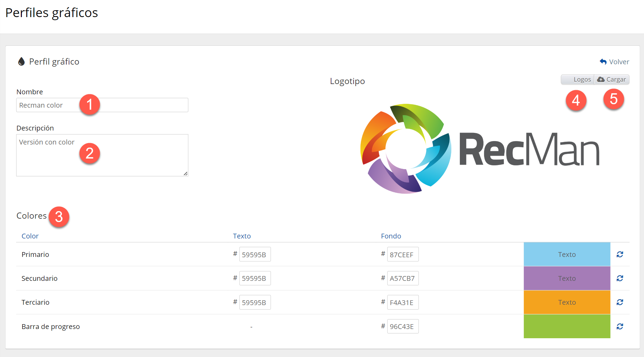
Task: Click the ink drop Perfil gráfico icon
Action: coord(22,61)
